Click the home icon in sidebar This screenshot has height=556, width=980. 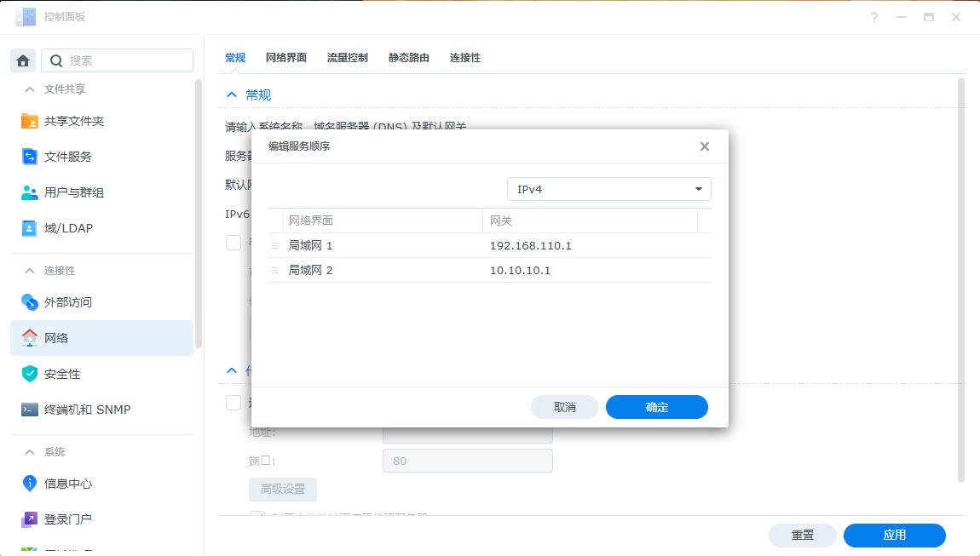pos(23,60)
